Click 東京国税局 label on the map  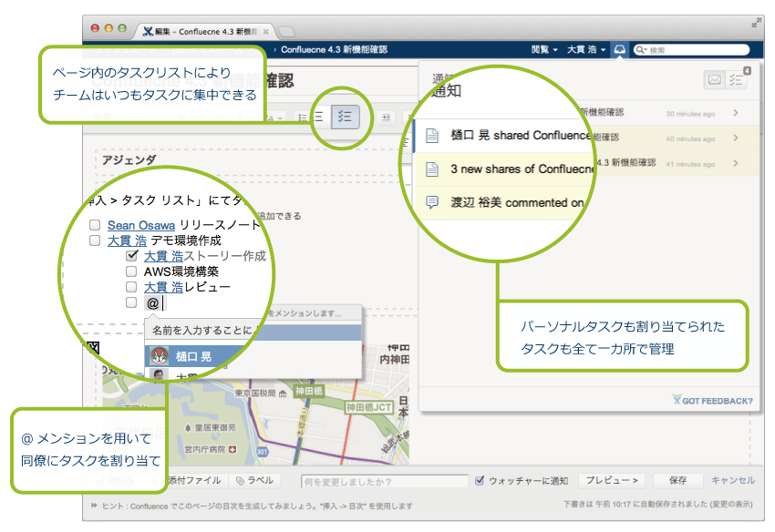point(255,394)
